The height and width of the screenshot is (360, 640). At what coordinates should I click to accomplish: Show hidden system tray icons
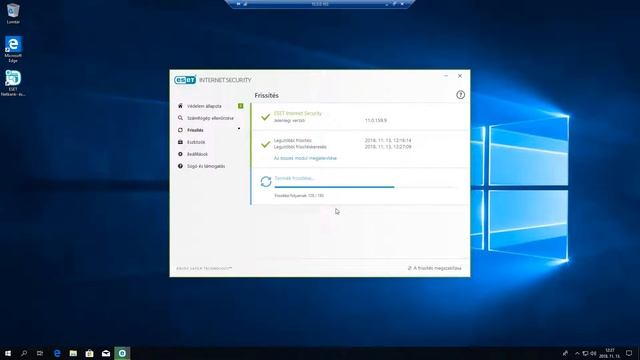577,353
